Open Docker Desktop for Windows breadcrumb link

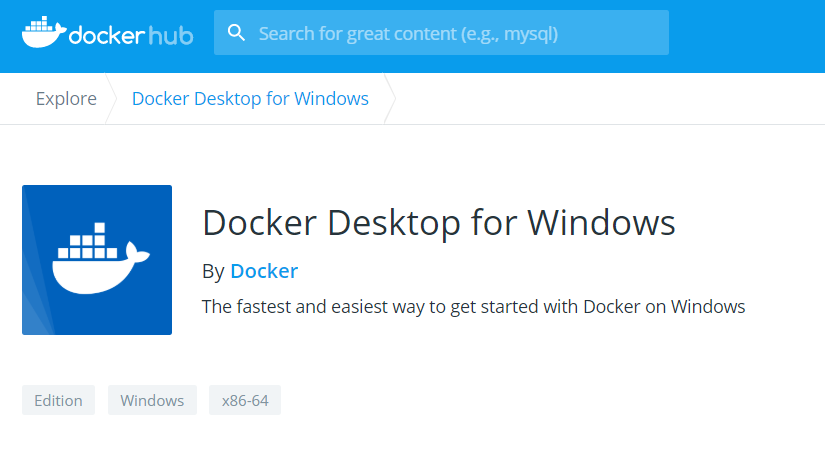(250, 98)
